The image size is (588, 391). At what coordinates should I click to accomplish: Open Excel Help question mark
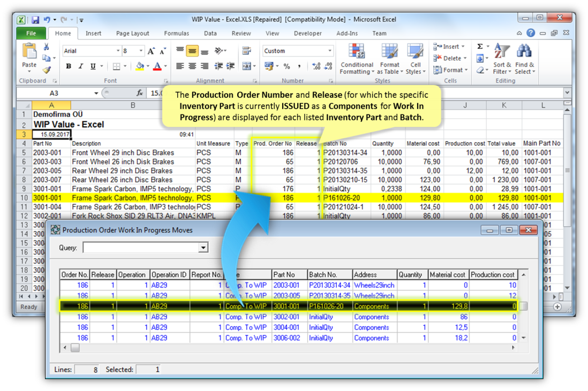point(531,33)
